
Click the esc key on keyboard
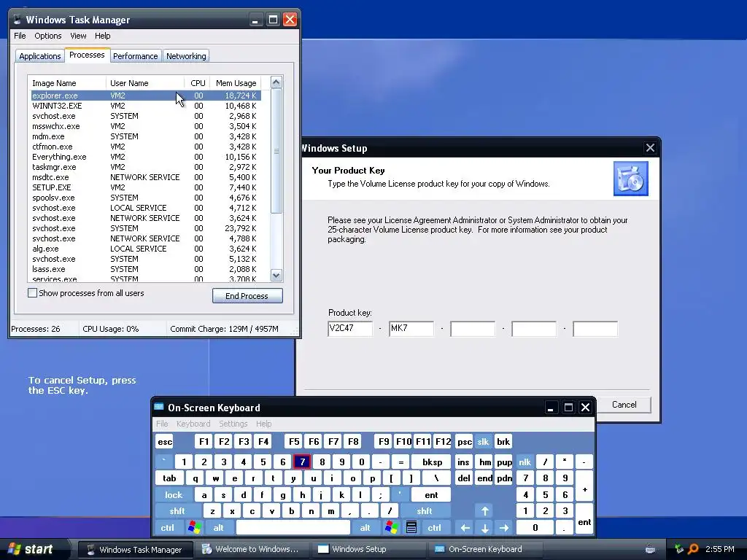(165, 441)
